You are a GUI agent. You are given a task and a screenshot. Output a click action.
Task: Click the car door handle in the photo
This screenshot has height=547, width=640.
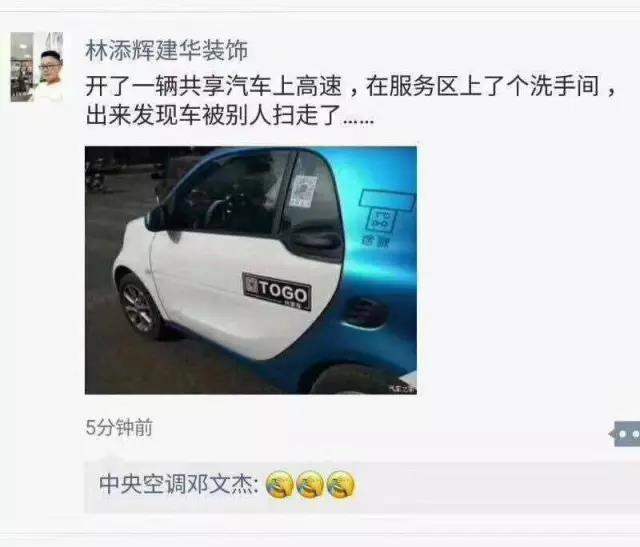(315, 241)
